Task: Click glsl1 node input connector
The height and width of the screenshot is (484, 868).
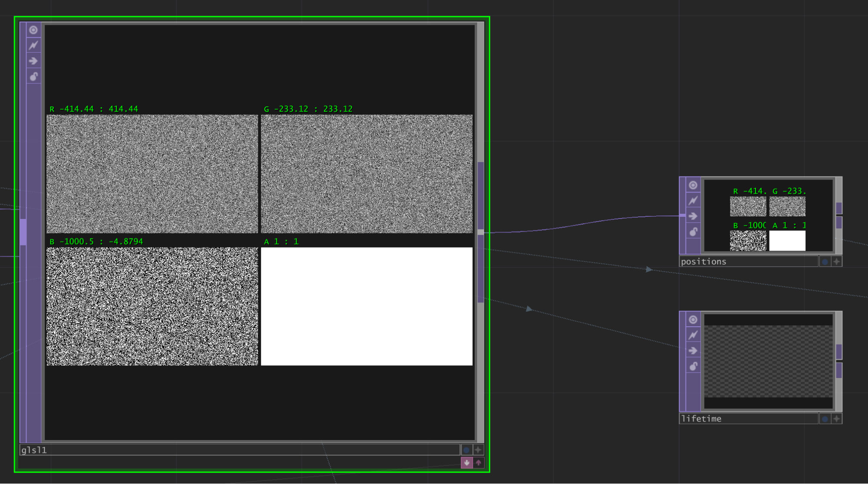Action: tap(23, 232)
